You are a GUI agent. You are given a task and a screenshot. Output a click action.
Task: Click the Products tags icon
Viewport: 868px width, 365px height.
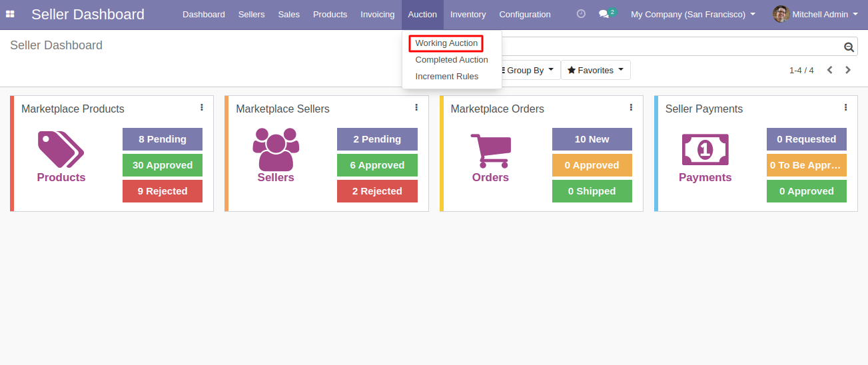[61, 149]
